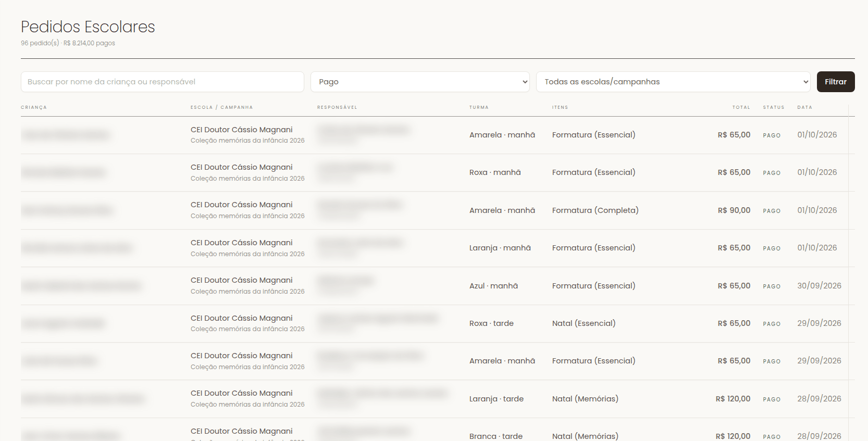This screenshot has height=441, width=868.
Task: Select the RESPONSÁVEL column header
Action: pos(337,107)
